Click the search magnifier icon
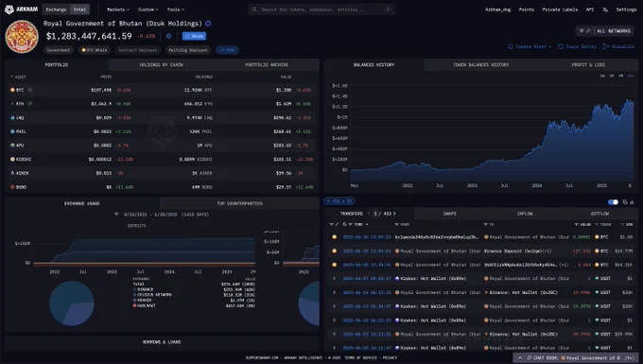This screenshot has height=364, width=643. click(x=254, y=9)
